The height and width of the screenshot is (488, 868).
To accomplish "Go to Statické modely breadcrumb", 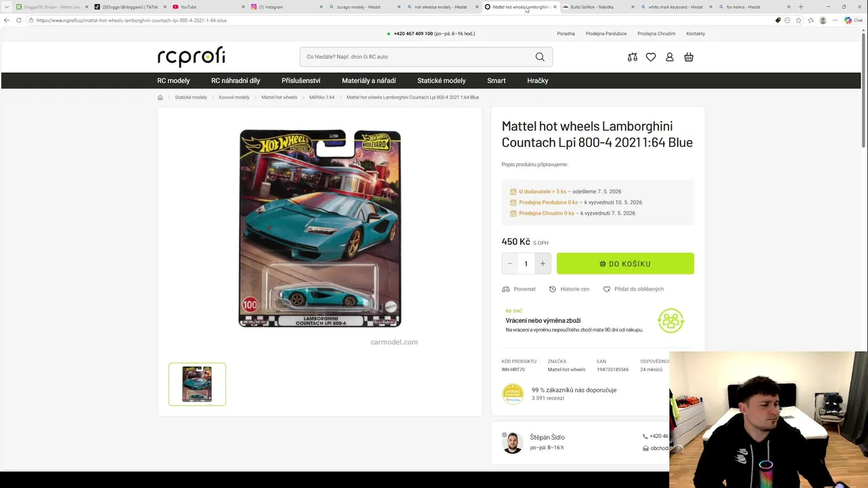I will click(191, 98).
